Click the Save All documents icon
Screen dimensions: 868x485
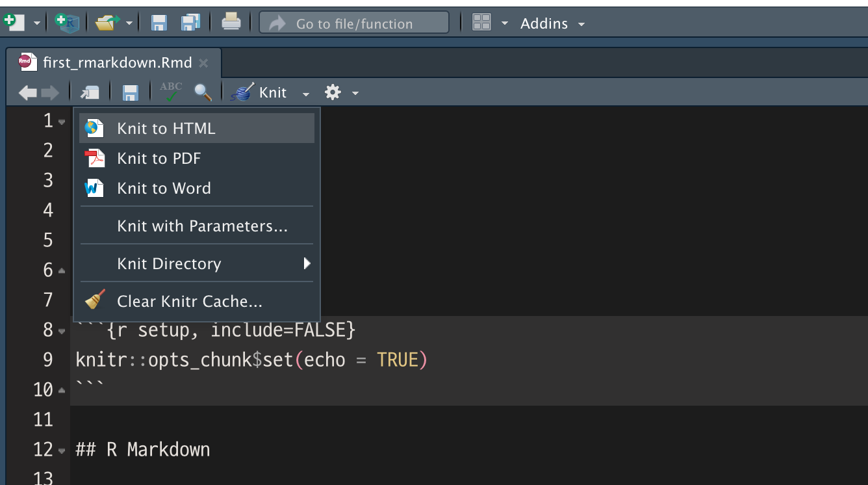pos(191,23)
